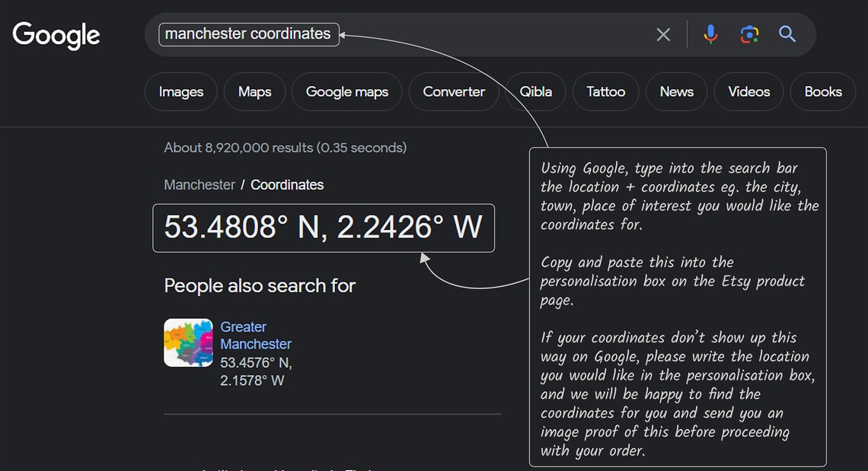Screen dimensions: 868x471
Task: Select the Images filter tab
Action: tap(181, 92)
